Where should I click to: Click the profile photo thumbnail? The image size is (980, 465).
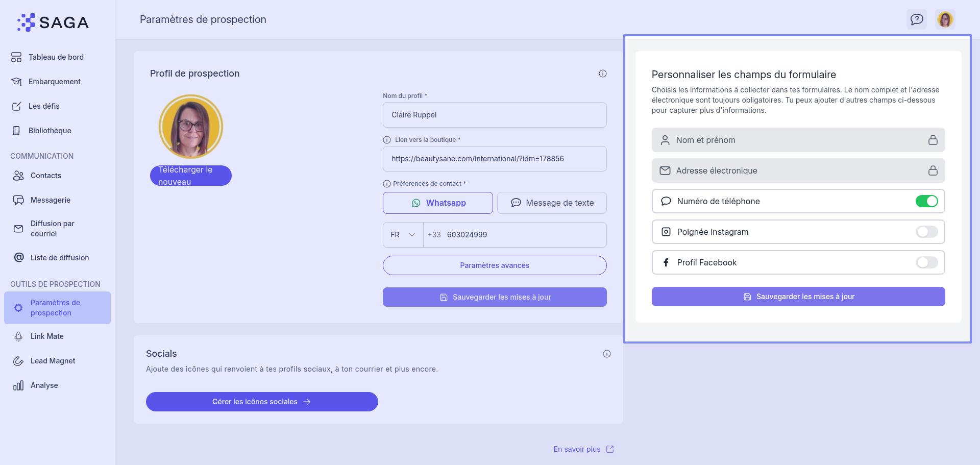[191, 127]
